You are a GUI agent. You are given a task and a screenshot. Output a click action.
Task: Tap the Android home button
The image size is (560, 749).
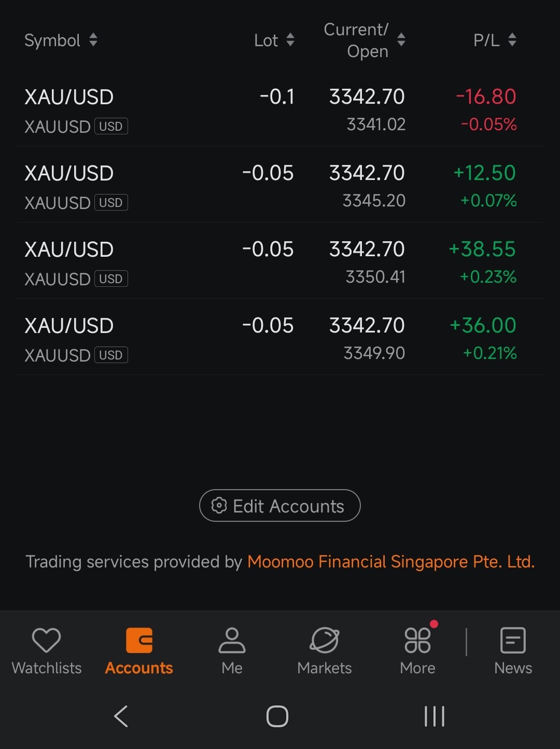[277, 716]
